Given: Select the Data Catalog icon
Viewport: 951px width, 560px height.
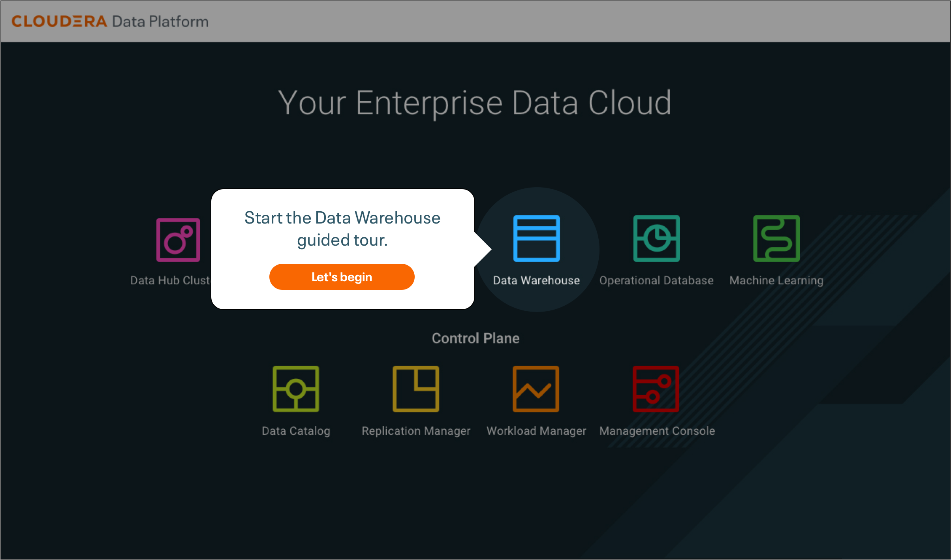Looking at the screenshot, I should (x=296, y=389).
